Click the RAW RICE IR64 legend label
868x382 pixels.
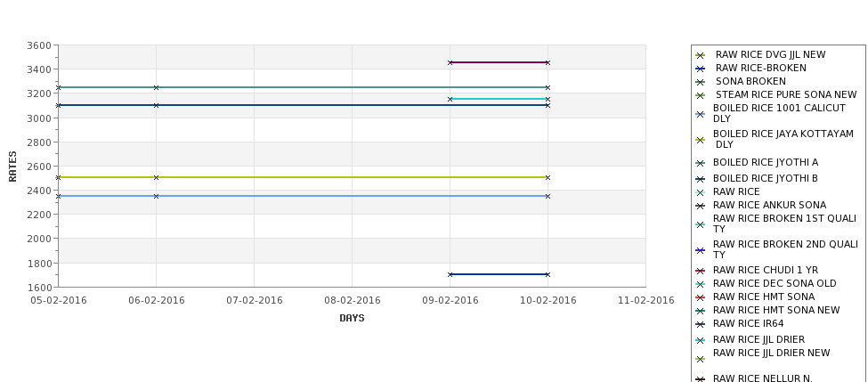pyautogui.click(x=749, y=323)
